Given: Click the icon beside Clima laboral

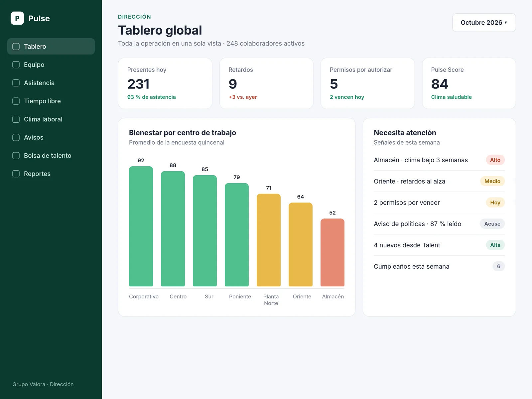Looking at the screenshot, I should 16,119.
